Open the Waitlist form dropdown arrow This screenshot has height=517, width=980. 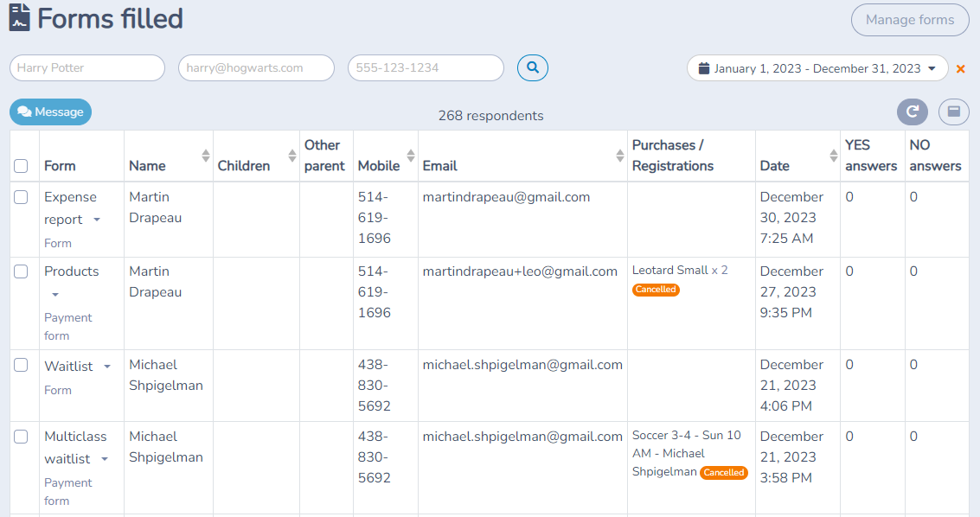click(x=107, y=367)
